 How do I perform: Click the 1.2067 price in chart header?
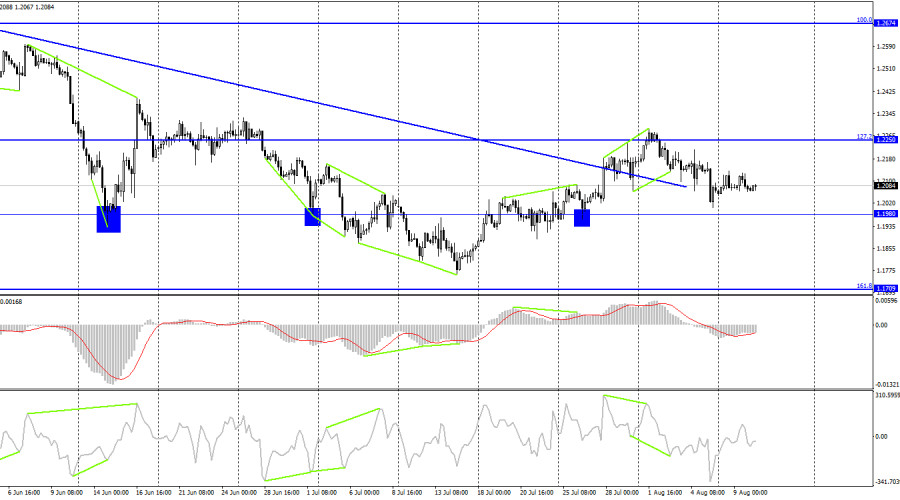click(x=26, y=7)
